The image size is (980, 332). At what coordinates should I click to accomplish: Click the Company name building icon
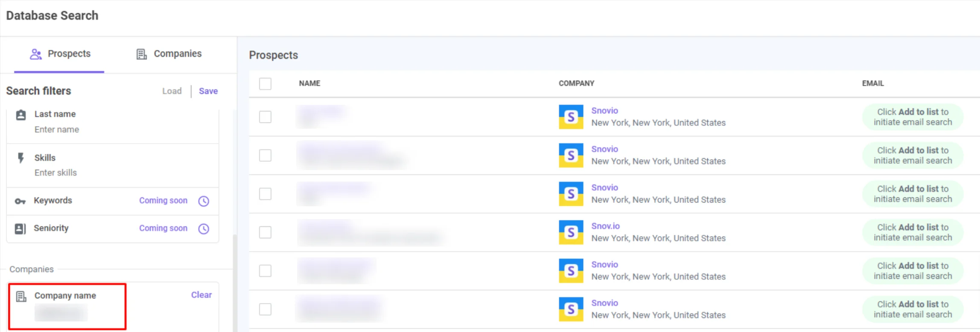click(x=21, y=296)
